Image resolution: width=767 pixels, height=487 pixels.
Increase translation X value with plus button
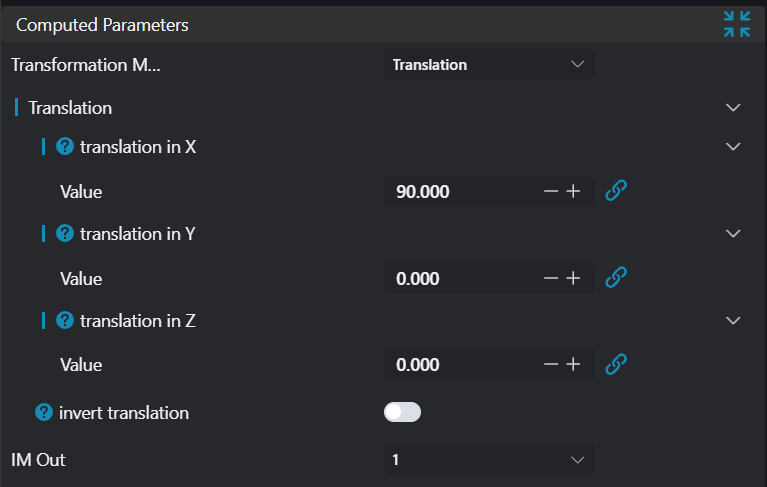[573, 191]
